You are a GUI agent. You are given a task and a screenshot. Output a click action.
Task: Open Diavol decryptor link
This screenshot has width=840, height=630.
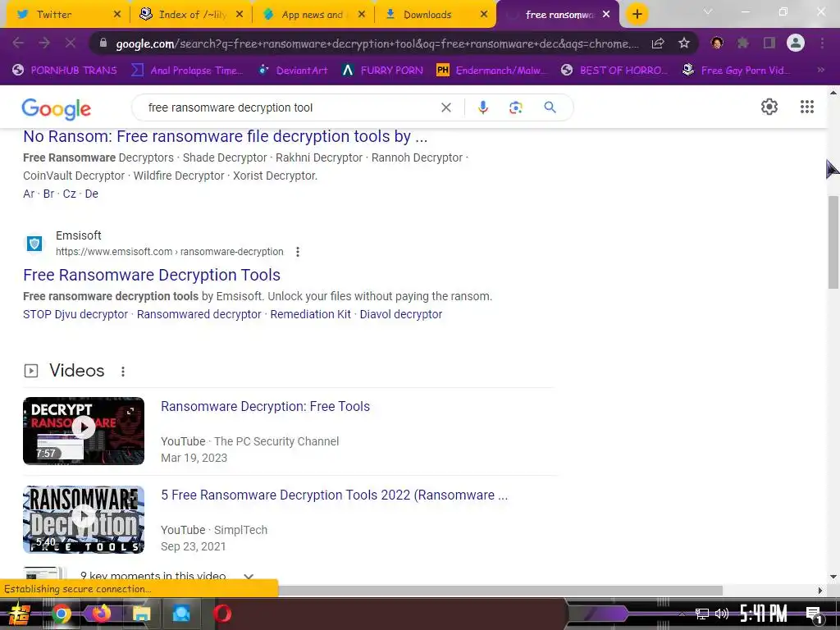[x=400, y=314]
